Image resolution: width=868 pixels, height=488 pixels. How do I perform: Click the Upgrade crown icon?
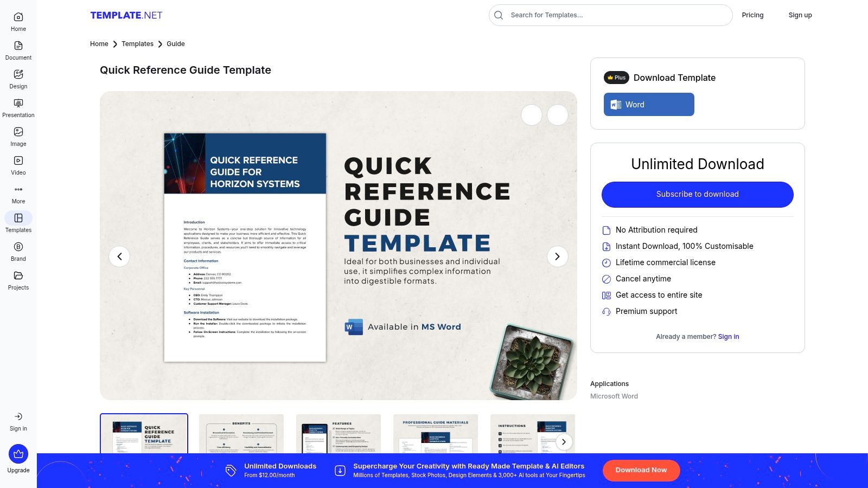point(18,454)
